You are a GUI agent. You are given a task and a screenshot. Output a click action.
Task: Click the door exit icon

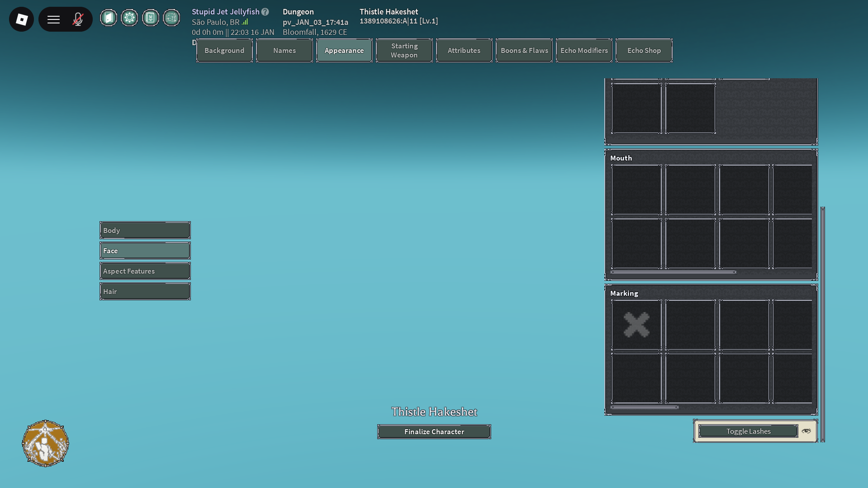(x=109, y=18)
